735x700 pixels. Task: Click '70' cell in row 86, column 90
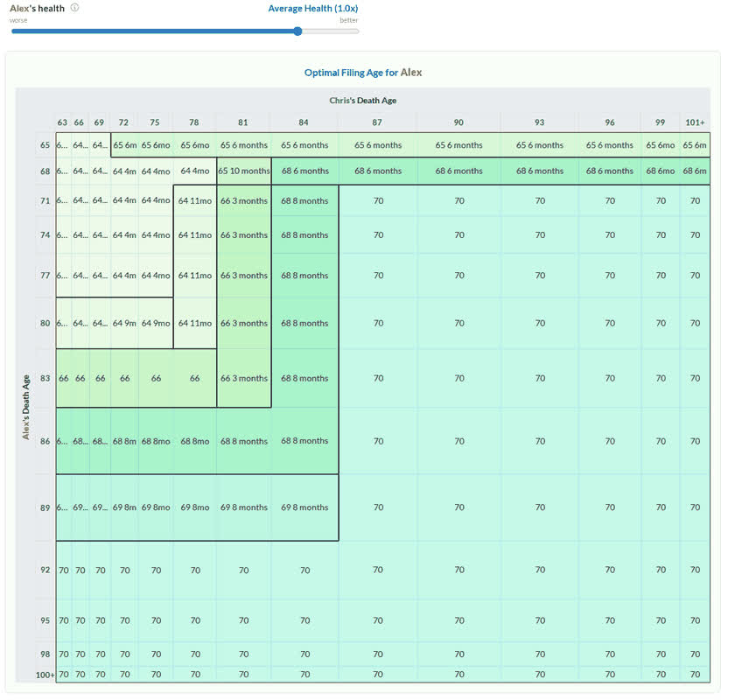(459, 441)
